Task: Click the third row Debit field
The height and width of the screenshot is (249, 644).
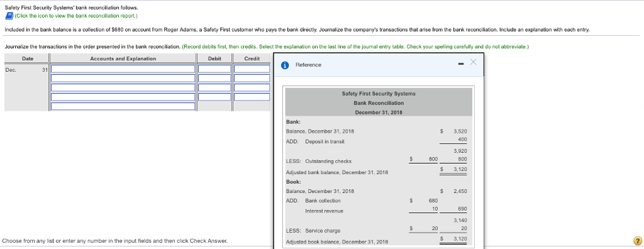Action: 215,87
